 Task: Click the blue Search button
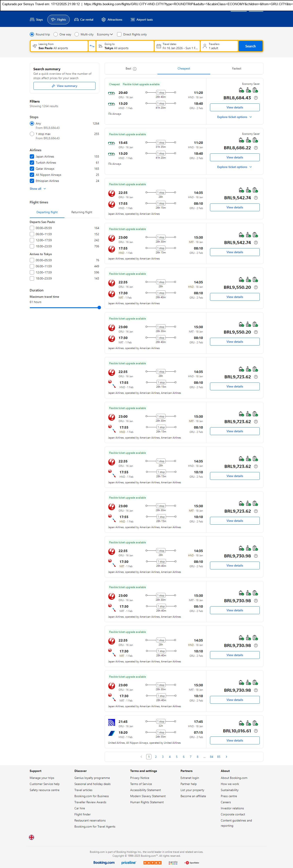point(250,46)
